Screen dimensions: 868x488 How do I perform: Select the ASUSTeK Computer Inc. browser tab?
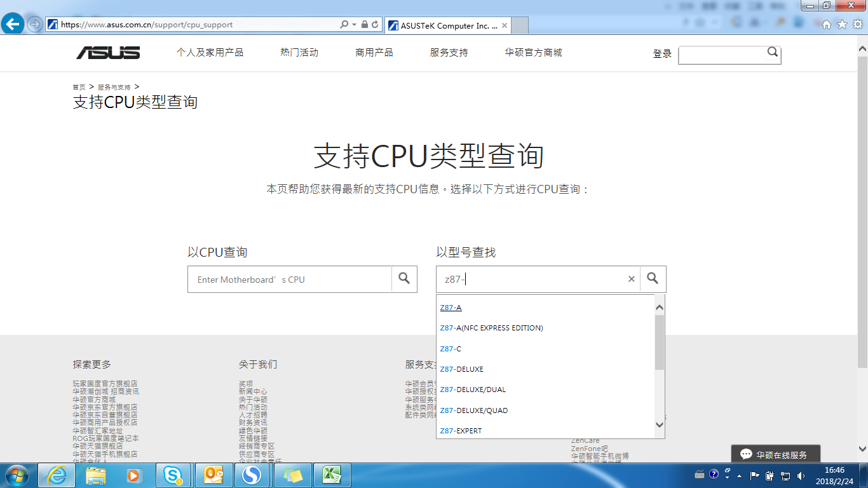pyautogui.click(x=447, y=26)
